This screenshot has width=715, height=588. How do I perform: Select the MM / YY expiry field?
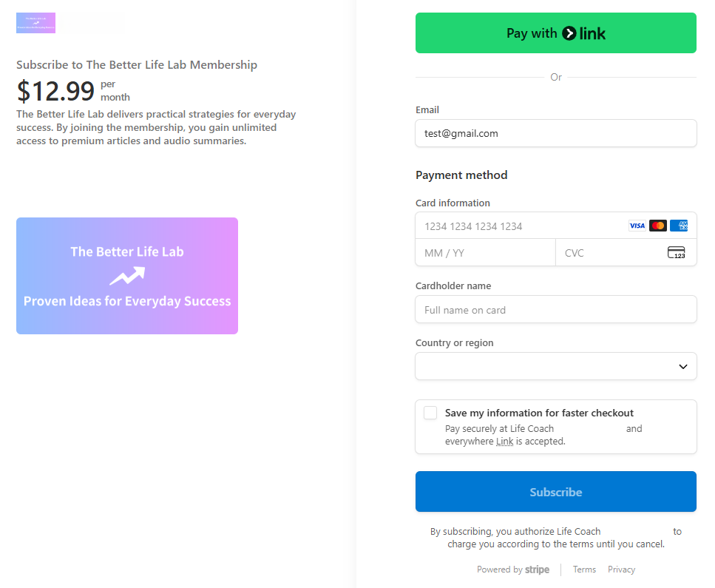[485, 253]
